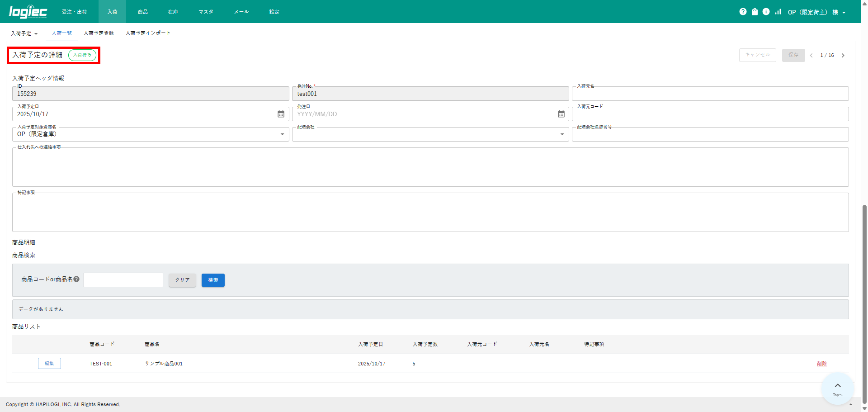The image size is (868, 412).
Task: Expand the 入荷予定対象倉庫名 dropdown
Action: pos(282,134)
